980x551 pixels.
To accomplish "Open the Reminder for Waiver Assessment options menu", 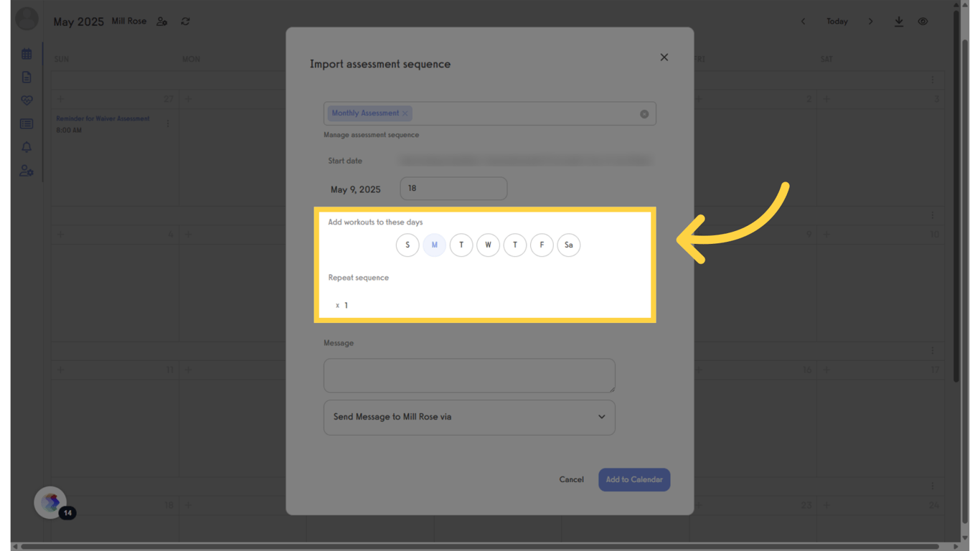I will pos(167,123).
